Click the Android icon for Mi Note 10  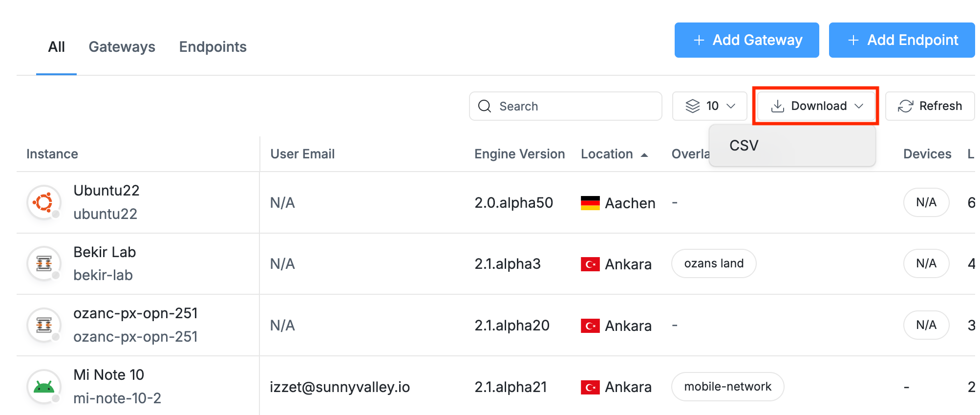pos(44,387)
